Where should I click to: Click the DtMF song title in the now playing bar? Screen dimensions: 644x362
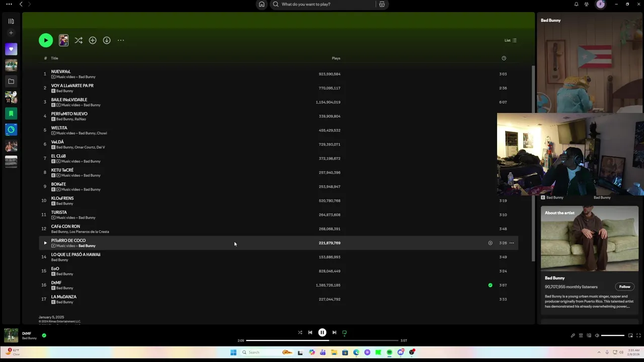(x=27, y=333)
